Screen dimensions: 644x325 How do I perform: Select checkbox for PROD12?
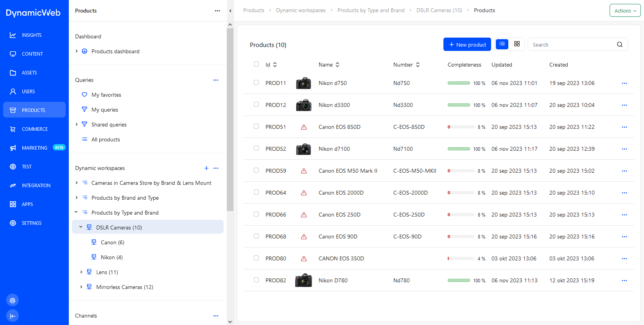click(256, 105)
